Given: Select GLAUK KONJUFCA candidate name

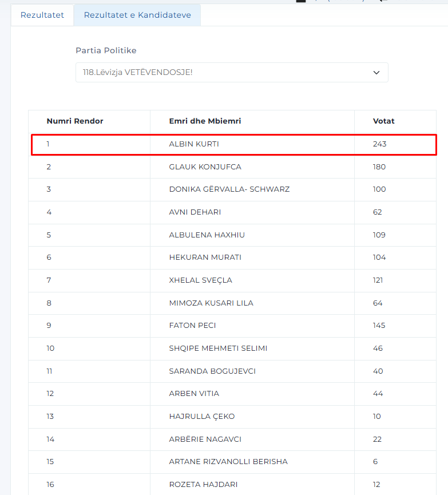Looking at the screenshot, I should click(205, 167).
